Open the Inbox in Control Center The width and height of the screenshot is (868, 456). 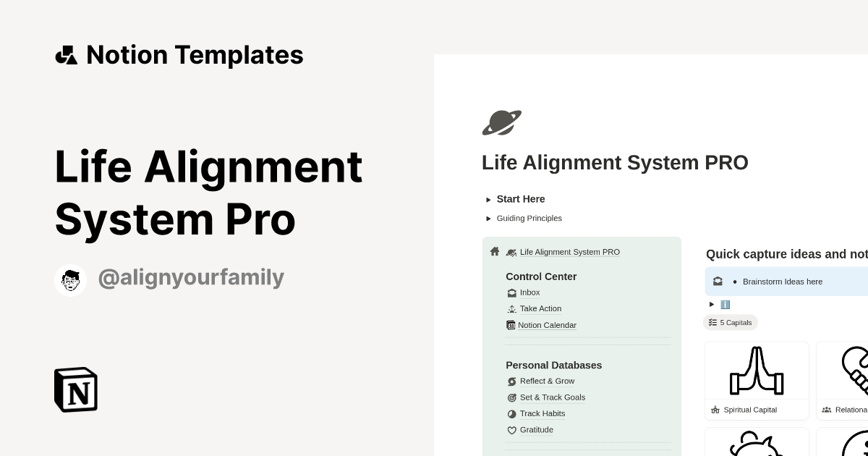[529, 292]
